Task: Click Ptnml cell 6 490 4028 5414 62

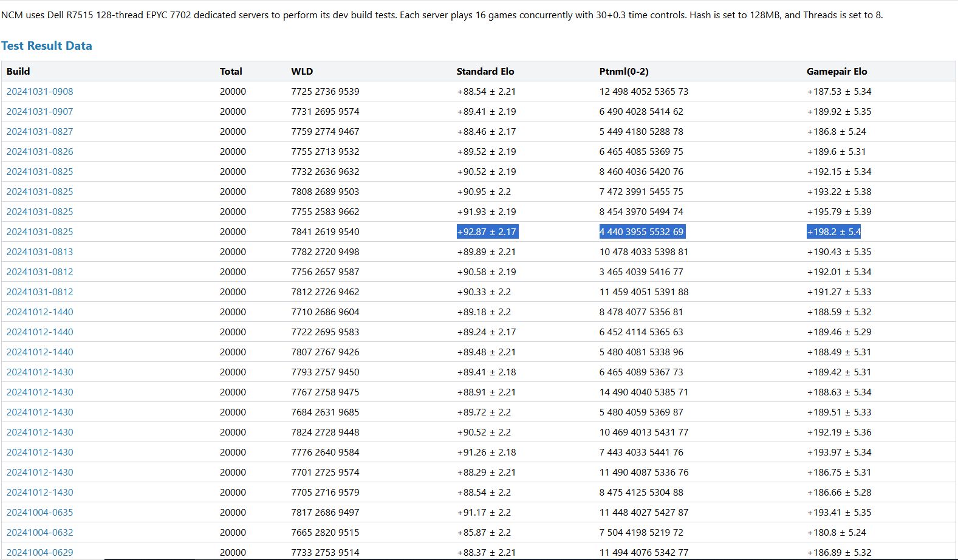Action: point(641,111)
